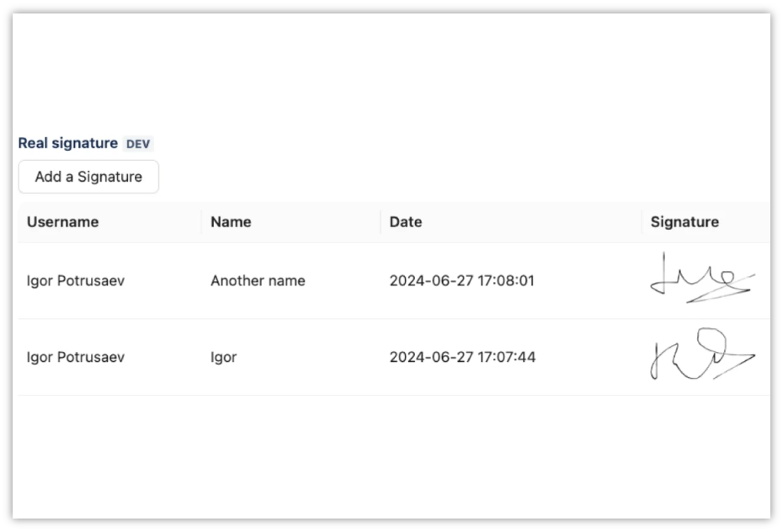
Task: Click the blank area below the signatures table
Action: [x=393, y=456]
